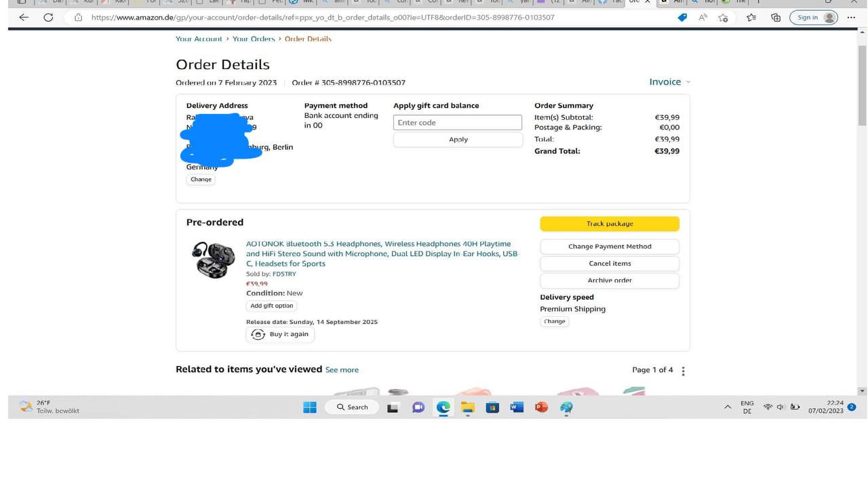Click the page vertical scrollbar
868x488 pixels.
[862, 211]
